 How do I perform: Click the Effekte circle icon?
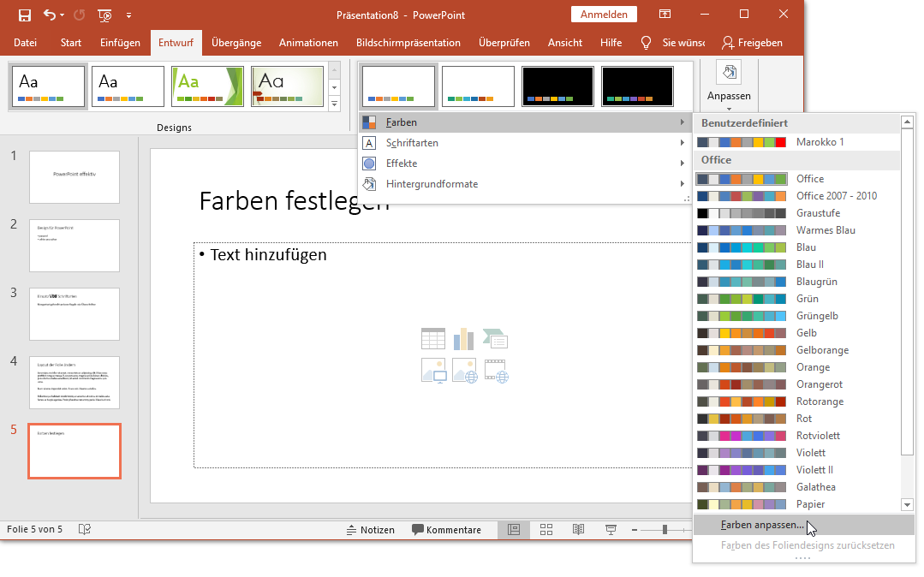(x=369, y=164)
